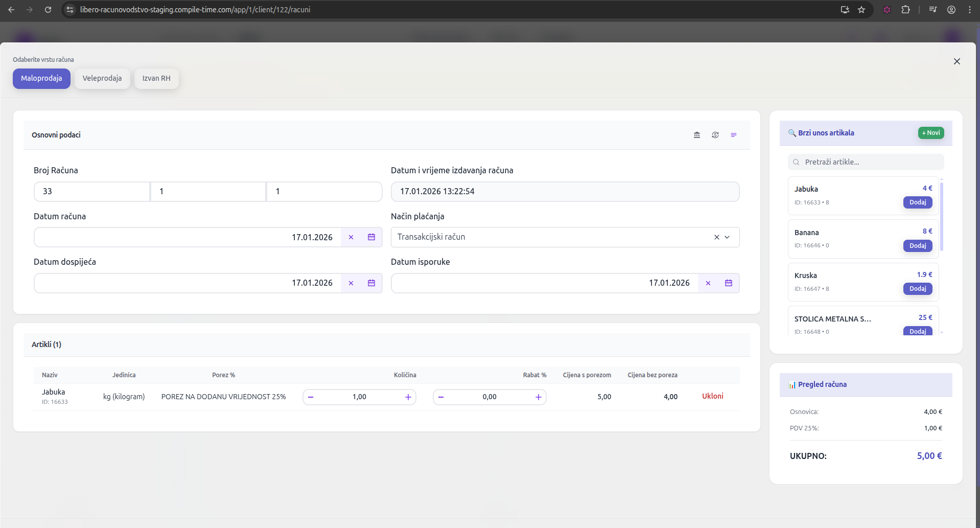Increase Količina for Jabuka
The width and height of the screenshot is (980, 528).
coord(408,397)
